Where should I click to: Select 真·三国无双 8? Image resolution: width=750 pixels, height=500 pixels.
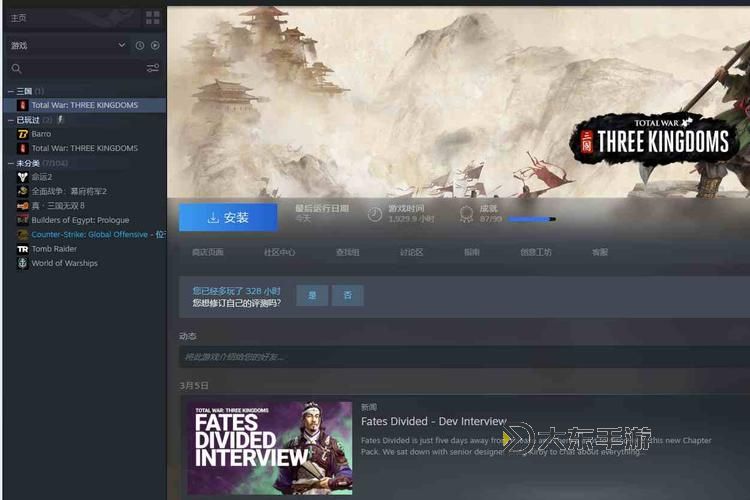tap(58, 206)
